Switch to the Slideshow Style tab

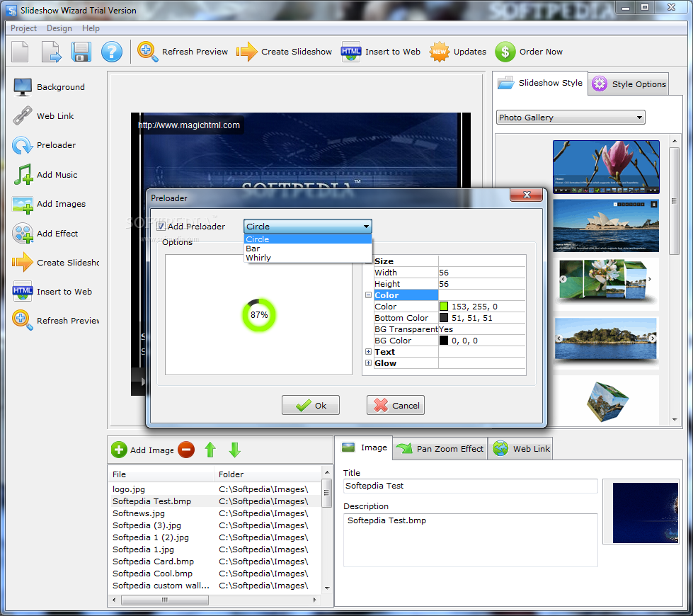coord(541,83)
